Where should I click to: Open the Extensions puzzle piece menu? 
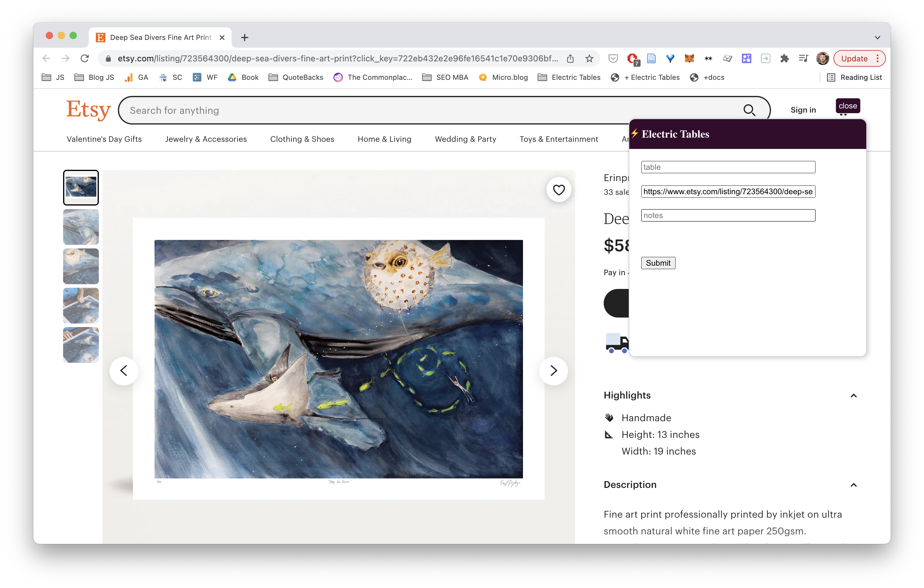[784, 58]
